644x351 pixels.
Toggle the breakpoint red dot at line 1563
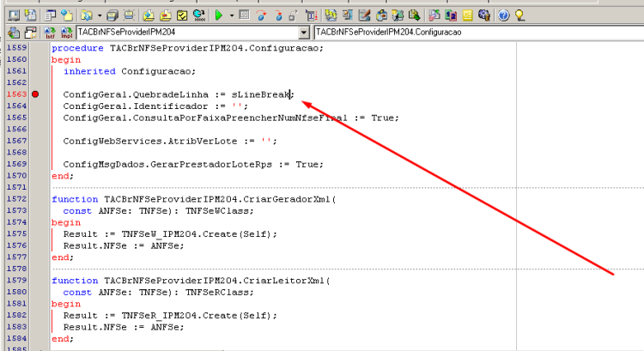(36, 94)
